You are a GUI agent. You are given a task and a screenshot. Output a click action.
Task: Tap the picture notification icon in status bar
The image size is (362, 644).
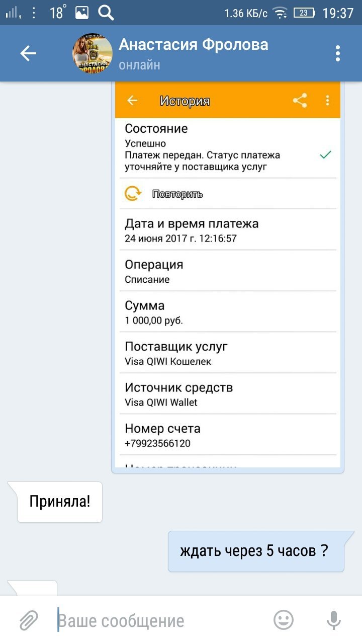82,13
